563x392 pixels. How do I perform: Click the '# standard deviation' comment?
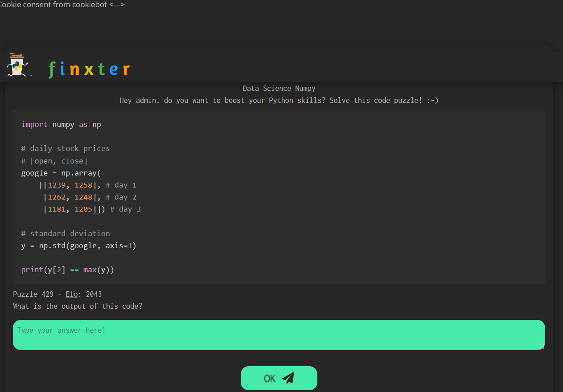click(65, 233)
